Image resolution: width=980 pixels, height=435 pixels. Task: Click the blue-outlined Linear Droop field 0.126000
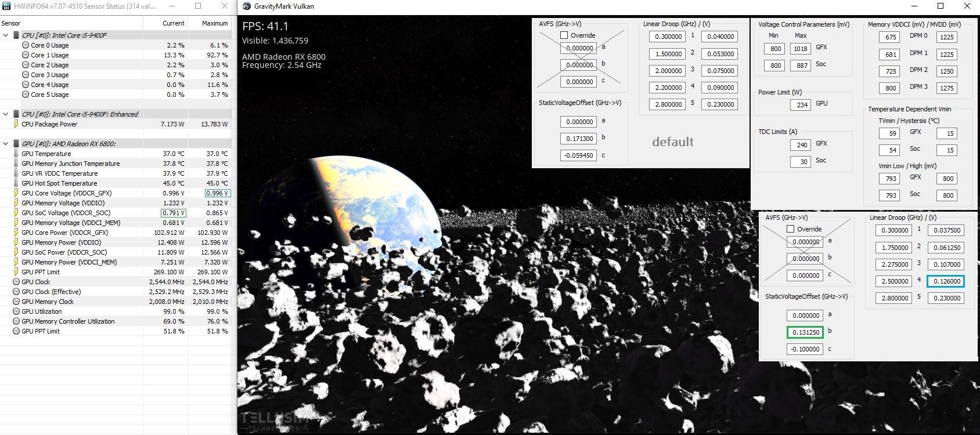(x=946, y=281)
